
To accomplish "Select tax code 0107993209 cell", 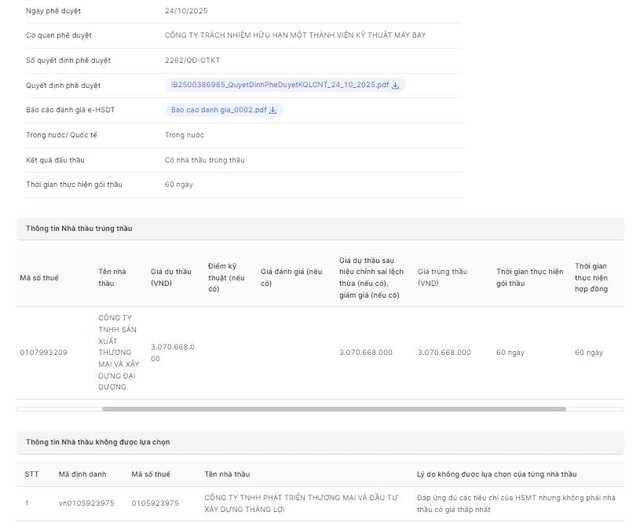I will point(44,352).
